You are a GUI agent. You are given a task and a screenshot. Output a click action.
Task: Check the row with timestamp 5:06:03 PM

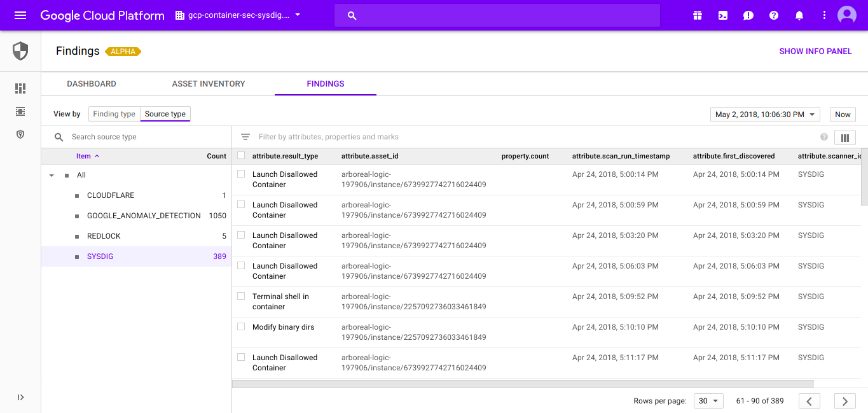pyautogui.click(x=241, y=265)
